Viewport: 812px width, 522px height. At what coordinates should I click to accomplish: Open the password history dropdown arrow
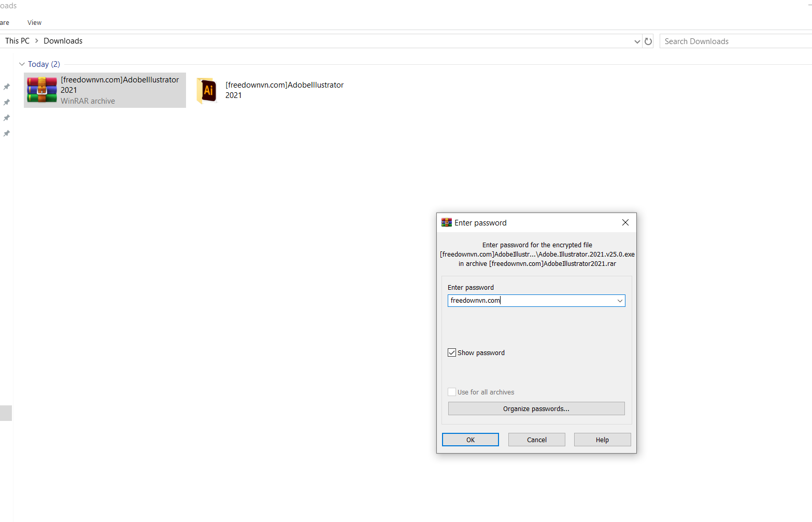(620, 301)
